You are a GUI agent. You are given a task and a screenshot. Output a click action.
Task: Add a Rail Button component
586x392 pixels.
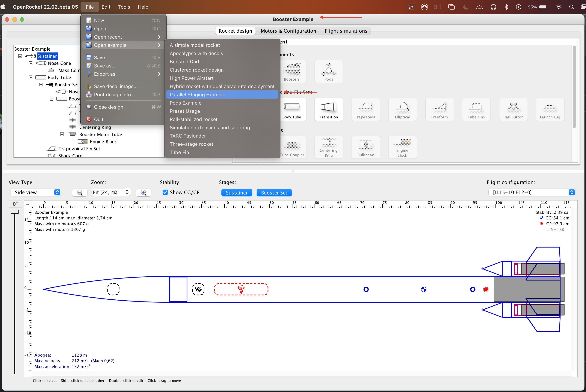[x=513, y=109]
